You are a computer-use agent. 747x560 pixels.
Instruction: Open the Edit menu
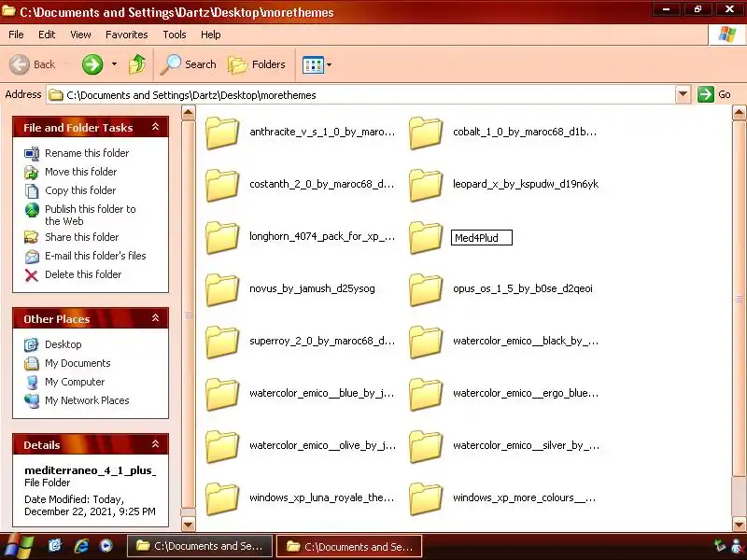pos(47,35)
